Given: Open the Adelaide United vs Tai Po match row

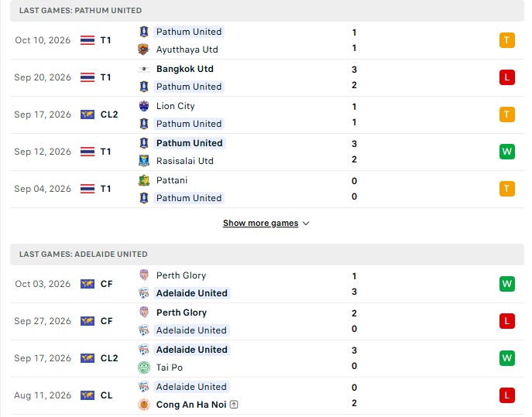Looking at the screenshot, I should [267, 358].
